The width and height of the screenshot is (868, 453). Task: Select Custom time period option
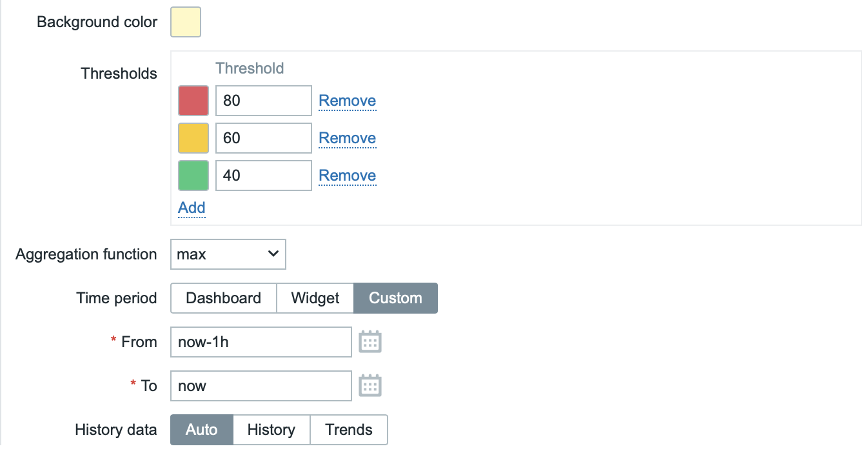[x=395, y=298]
